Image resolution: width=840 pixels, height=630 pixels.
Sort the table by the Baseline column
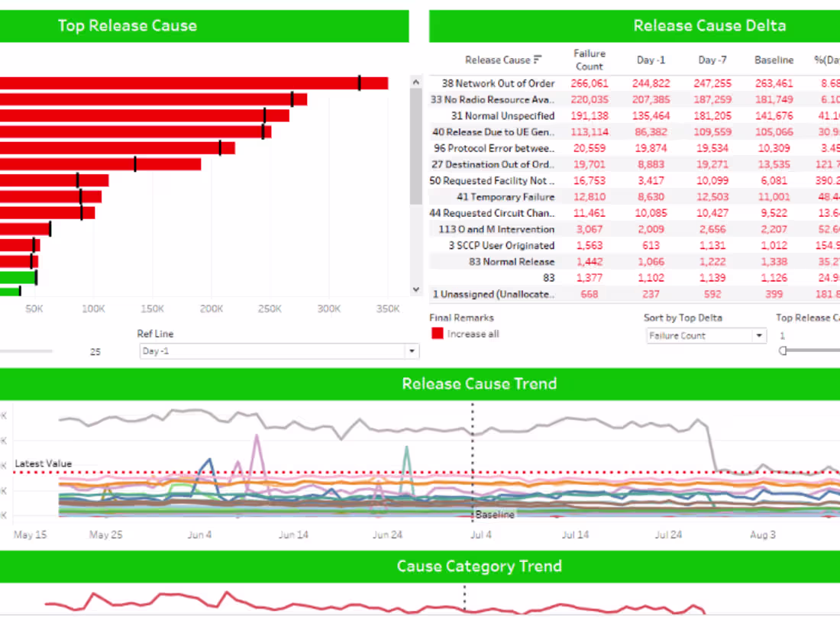pyautogui.click(x=774, y=60)
